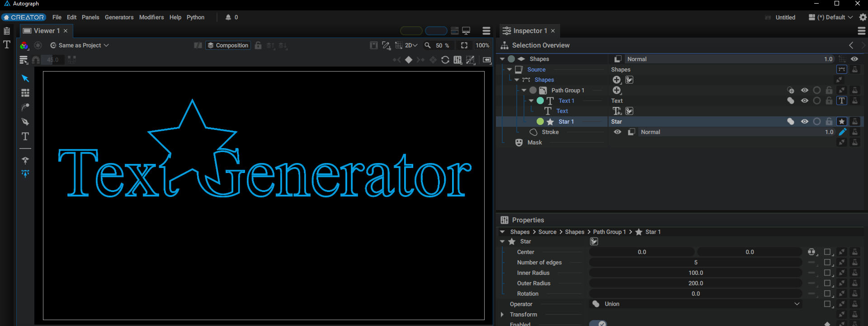Click the Stroke blue pencil icon

842,132
